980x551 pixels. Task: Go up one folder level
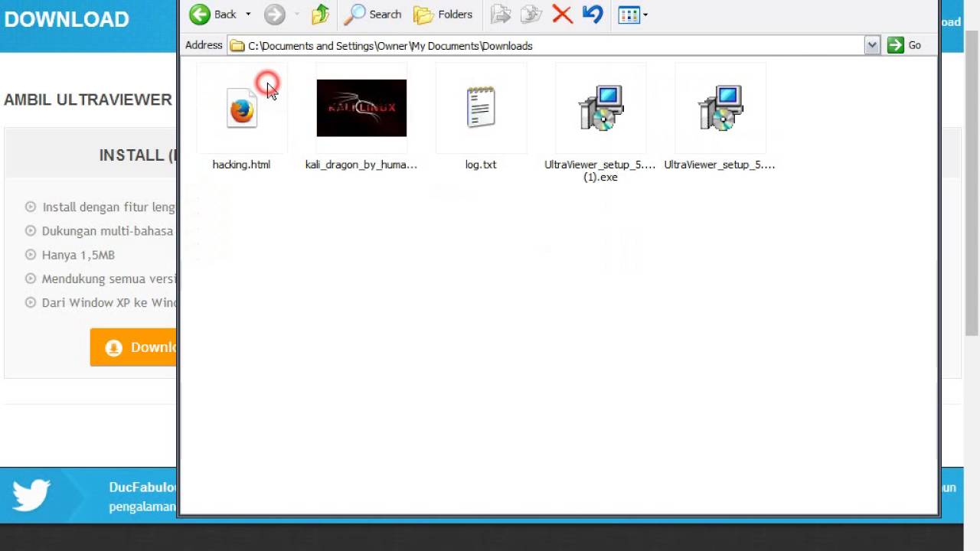click(321, 14)
